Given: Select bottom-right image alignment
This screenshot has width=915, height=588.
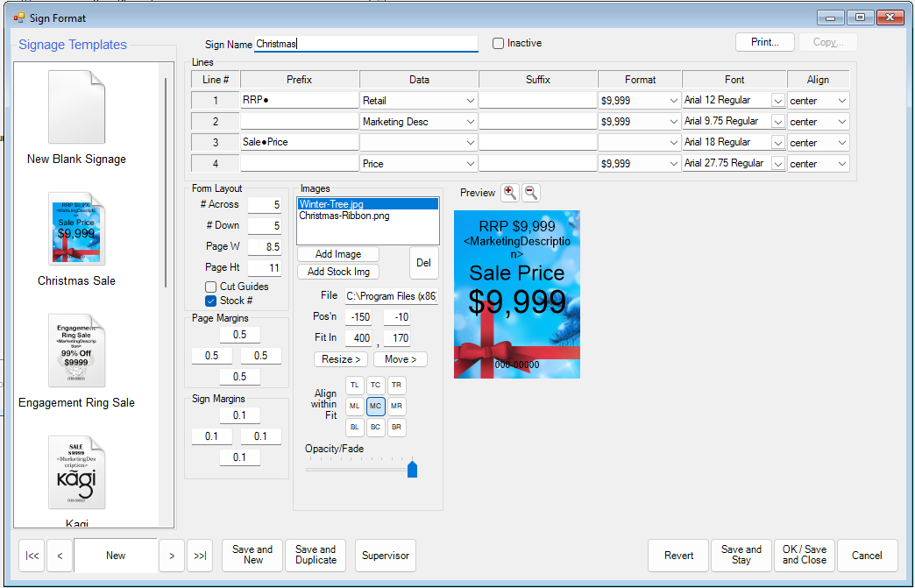Looking at the screenshot, I should pyautogui.click(x=396, y=427).
